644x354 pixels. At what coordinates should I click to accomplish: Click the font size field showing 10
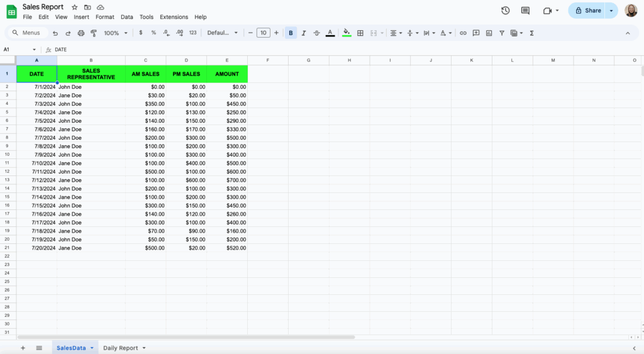click(x=264, y=33)
